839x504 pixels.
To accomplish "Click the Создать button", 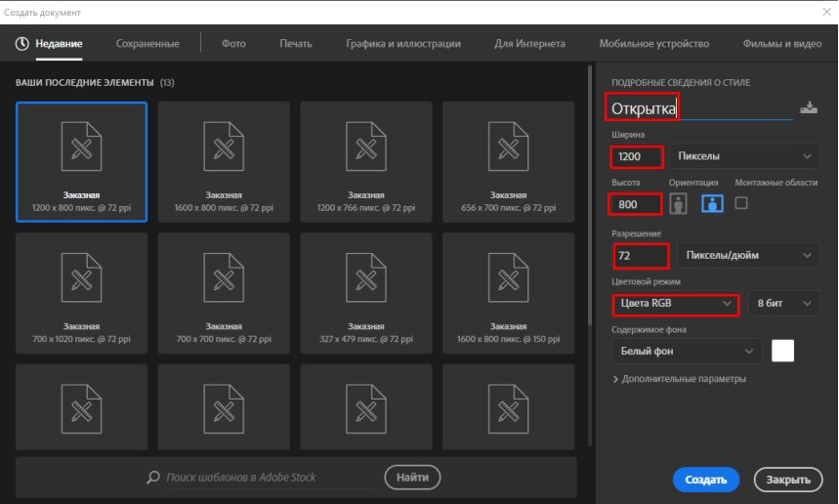I will (706, 480).
